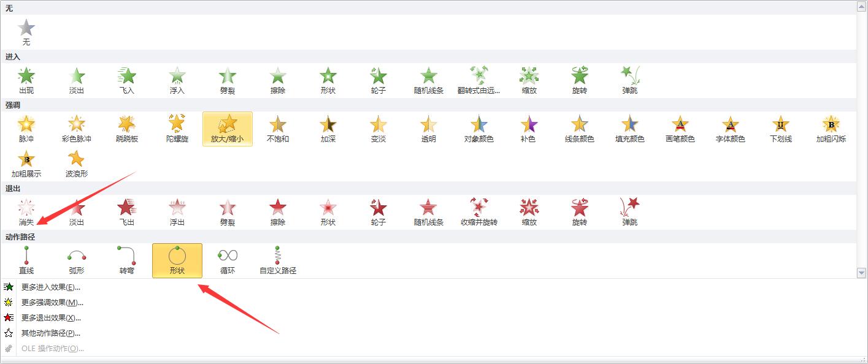Apply 缩放 under the exit effects
Viewport: 868px width, 364px height.
click(529, 212)
